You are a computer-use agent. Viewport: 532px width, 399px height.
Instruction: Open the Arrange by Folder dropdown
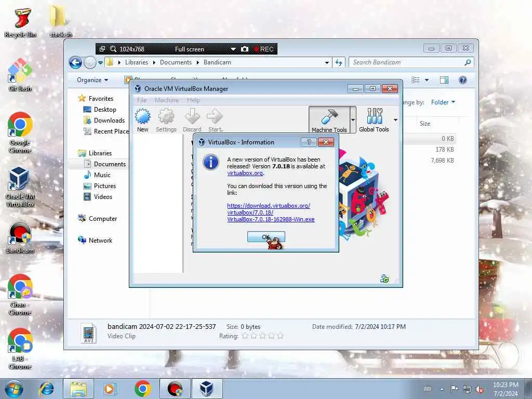pos(443,102)
